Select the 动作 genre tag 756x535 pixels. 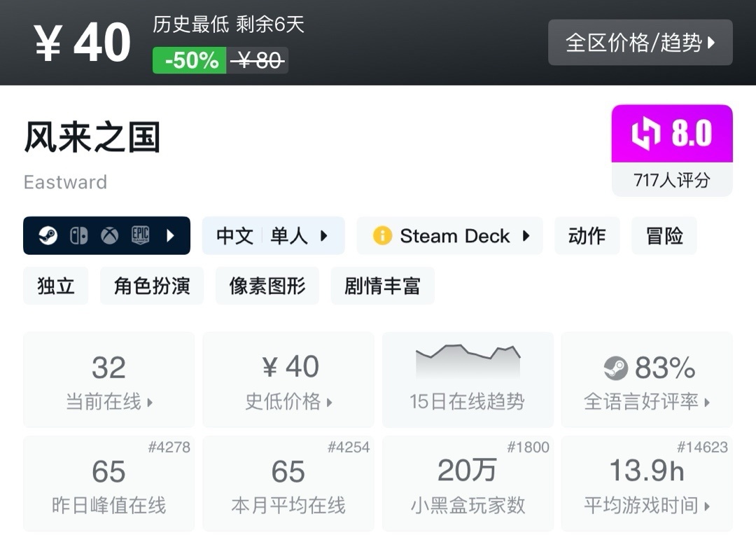[x=587, y=236]
